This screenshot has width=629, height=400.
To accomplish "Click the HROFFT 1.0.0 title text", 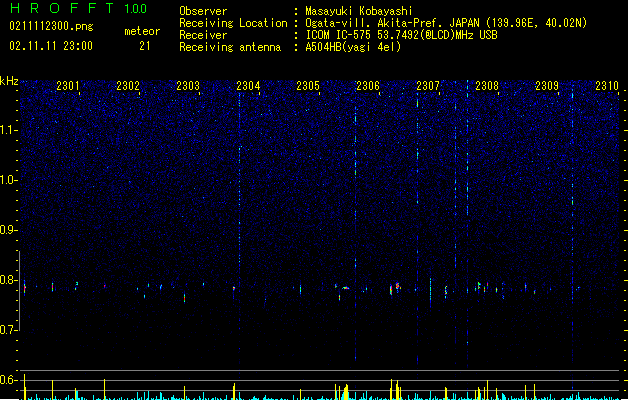I will (x=79, y=8).
